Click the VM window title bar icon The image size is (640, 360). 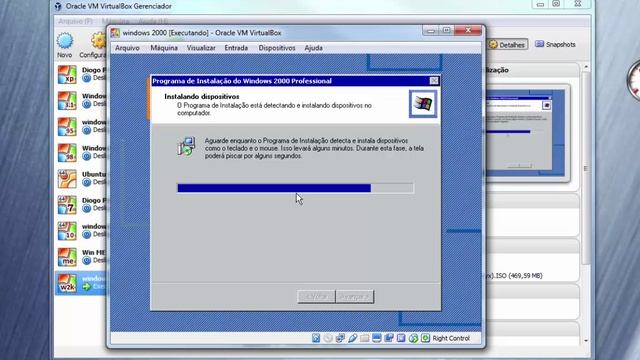[x=116, y=33]
